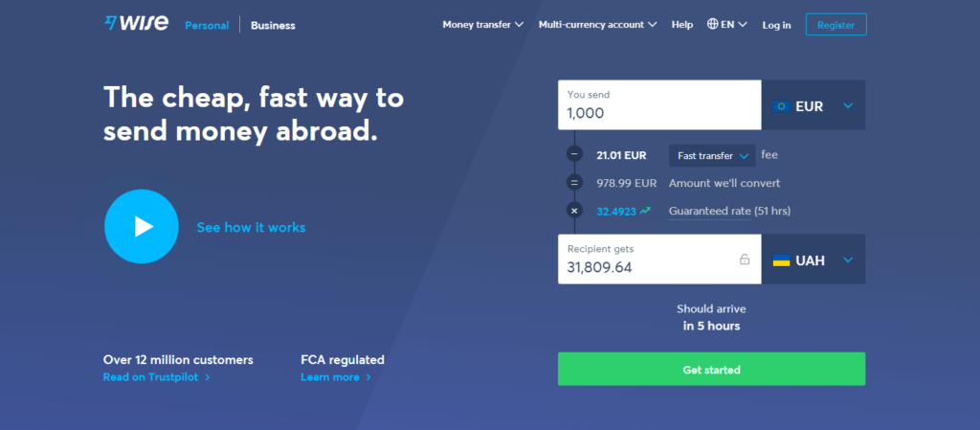Screen dimensions: 980x430
Task: Click the green rate trend arrow
Action: tap(645, 211)
